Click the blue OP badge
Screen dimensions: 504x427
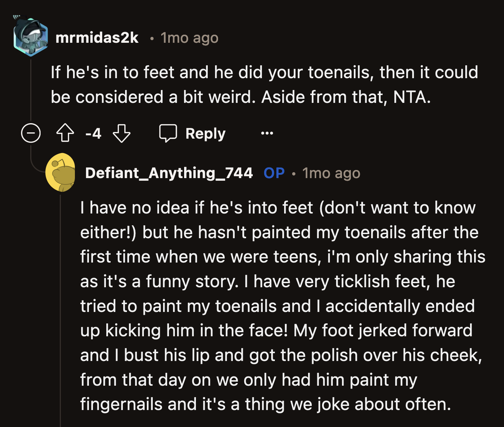pyautogui.click(x=274, y=173)
